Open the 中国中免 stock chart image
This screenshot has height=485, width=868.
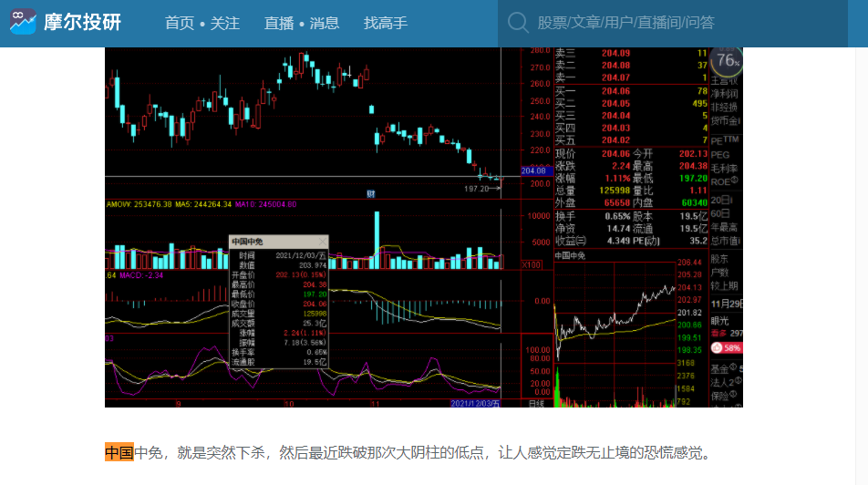coord(423,227)
